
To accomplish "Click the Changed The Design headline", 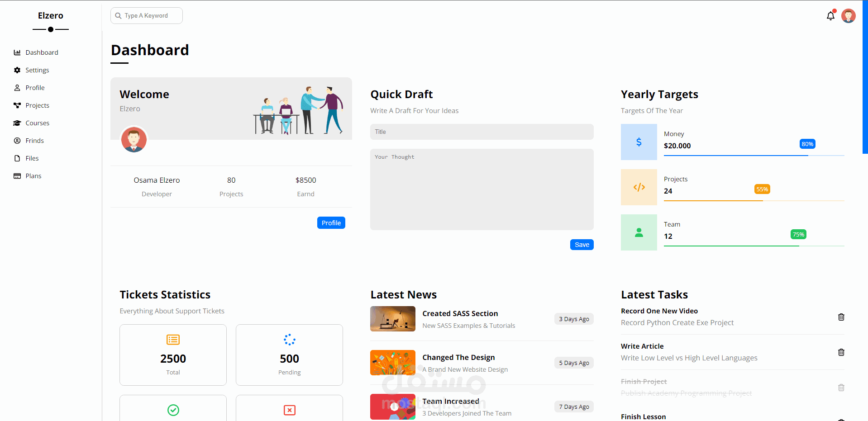I will coord(458,358).
